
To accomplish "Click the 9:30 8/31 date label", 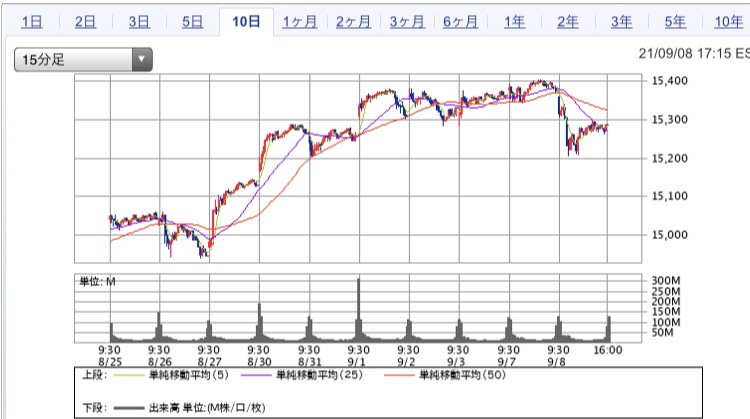I will pos(309,356).
